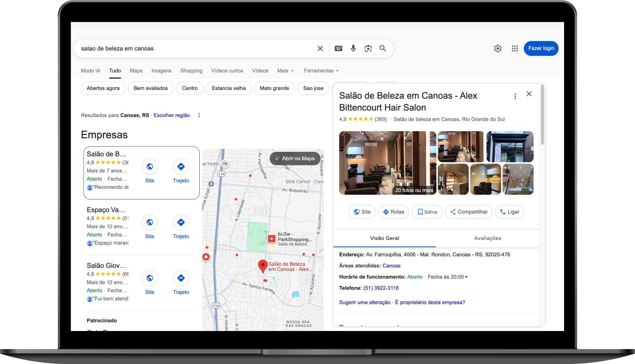
Task: Select the Salão Giov... business title
Action: pos(107,265)
